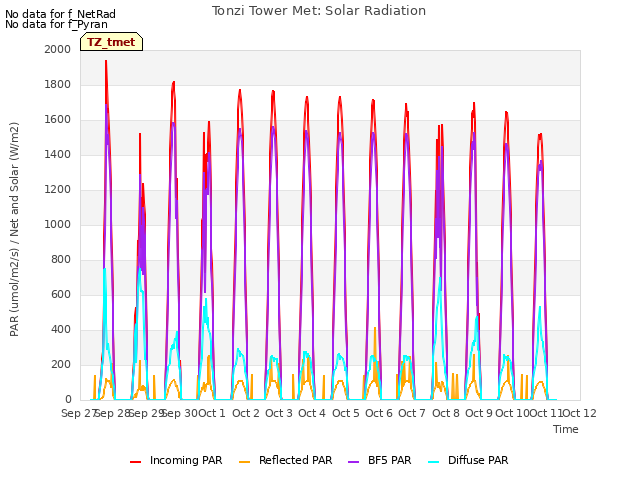Click the Oct 3 x-axis date label
The image size is (640, 480).
[279, 413]
